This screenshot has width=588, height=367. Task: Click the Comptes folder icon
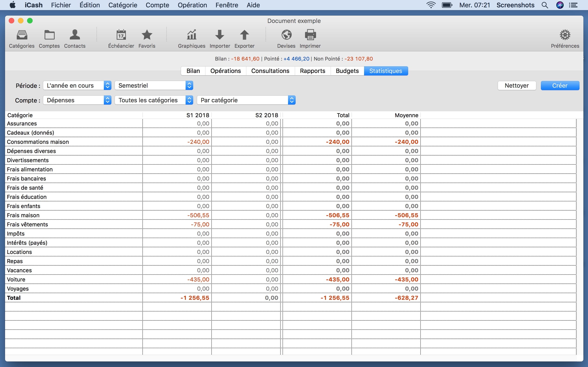tap(49, 35)
